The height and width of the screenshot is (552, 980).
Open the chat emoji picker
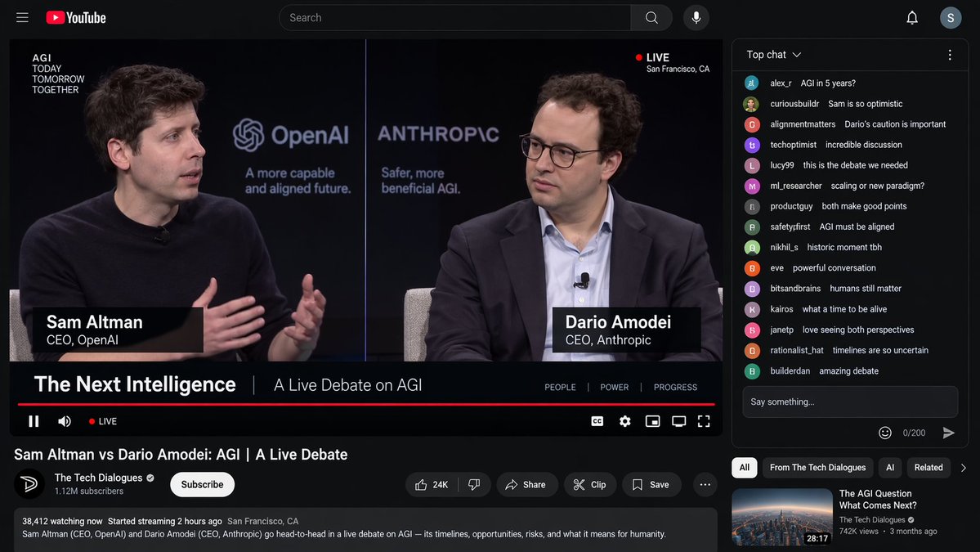pyautogui.click(x=885, y=433)
